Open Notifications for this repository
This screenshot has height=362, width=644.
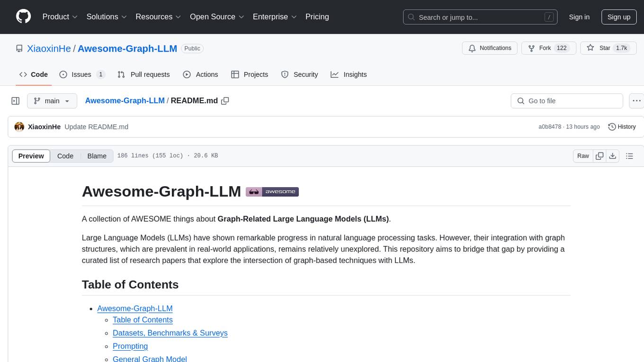pyautogui.click(x=490, y=48)
